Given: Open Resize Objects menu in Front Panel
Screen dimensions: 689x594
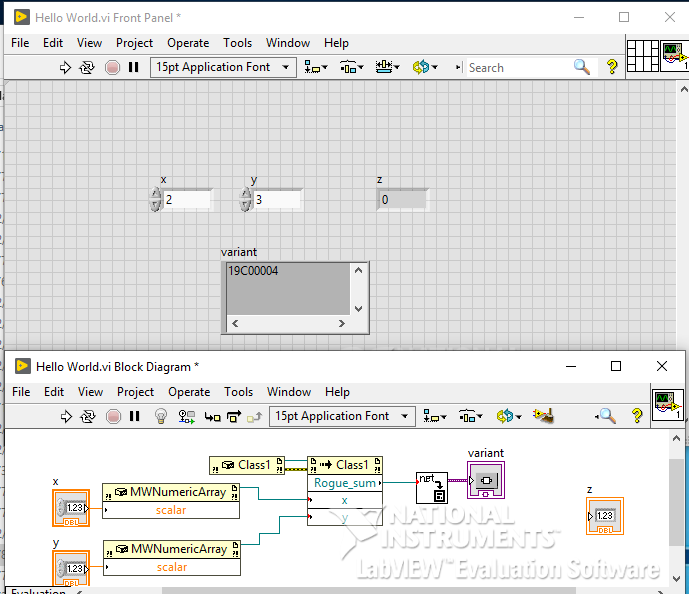Looking at the screenshot, I should [x=388, y=67].
